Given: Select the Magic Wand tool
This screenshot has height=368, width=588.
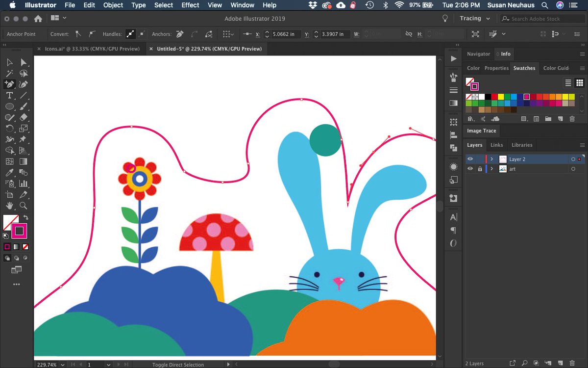Looking at the screenshot, I should pyautogui.click(x=9, y=74).
